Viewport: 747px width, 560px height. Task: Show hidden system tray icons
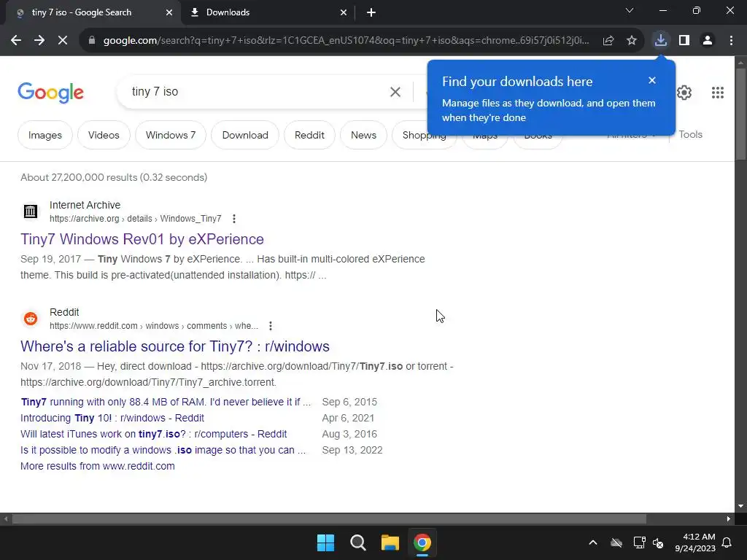point(592,542)
